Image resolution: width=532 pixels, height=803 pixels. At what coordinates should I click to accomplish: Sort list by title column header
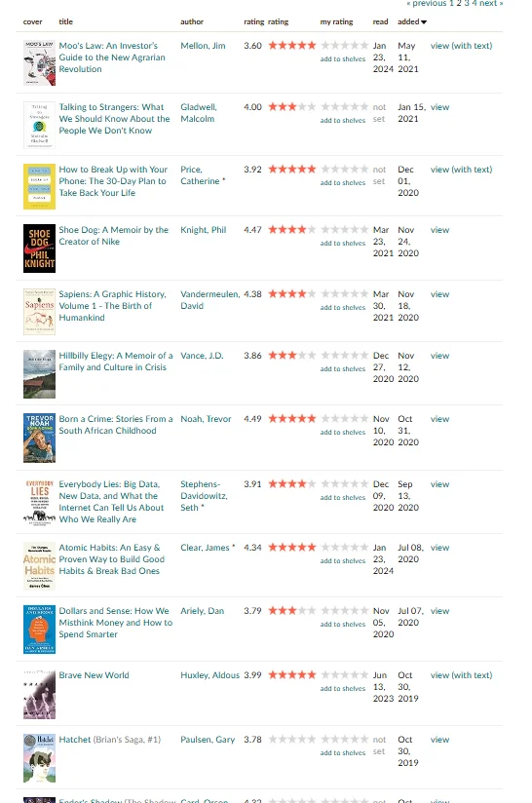click(x=65, y=21)
